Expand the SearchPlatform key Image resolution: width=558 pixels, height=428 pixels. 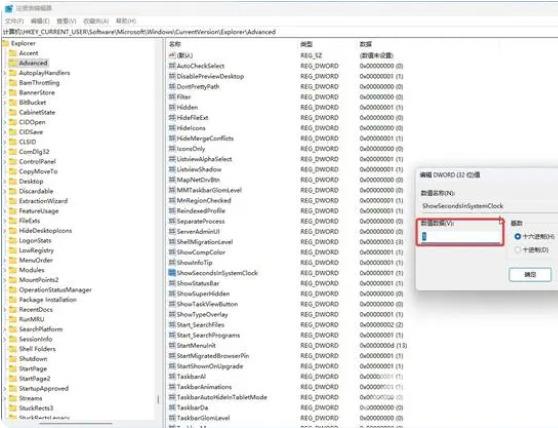click(x=5, y=329)
